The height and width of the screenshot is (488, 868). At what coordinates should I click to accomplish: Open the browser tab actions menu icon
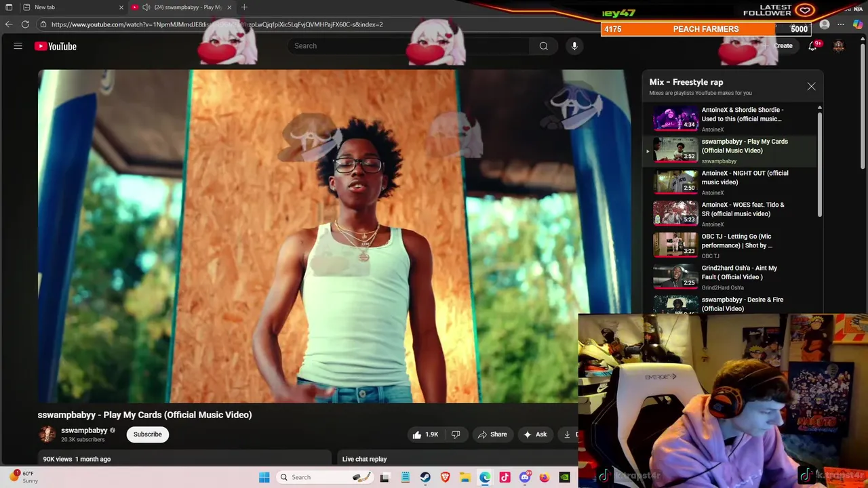pyautogui.click(x=9, y=7)
